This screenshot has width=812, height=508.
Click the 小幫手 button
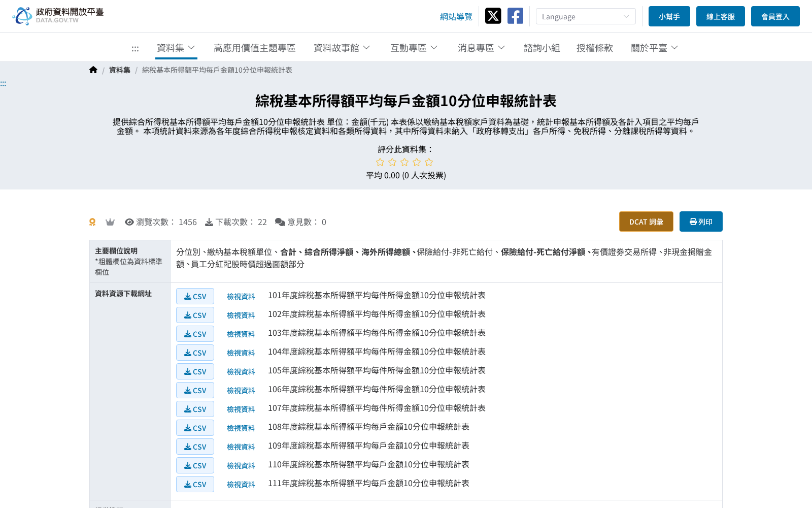669,16
